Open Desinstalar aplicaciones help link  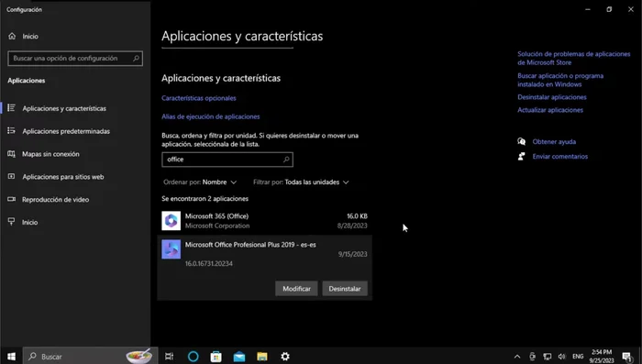[x=552, y=97]
